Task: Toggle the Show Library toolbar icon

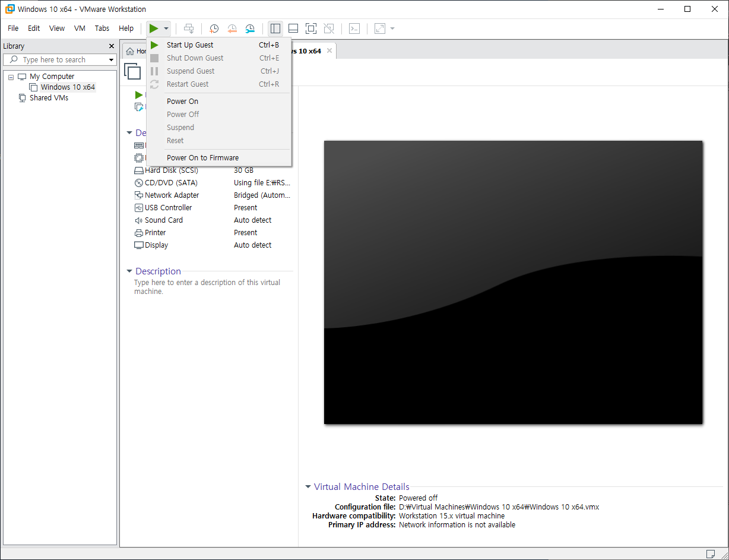Action: (x=275, y=29)
